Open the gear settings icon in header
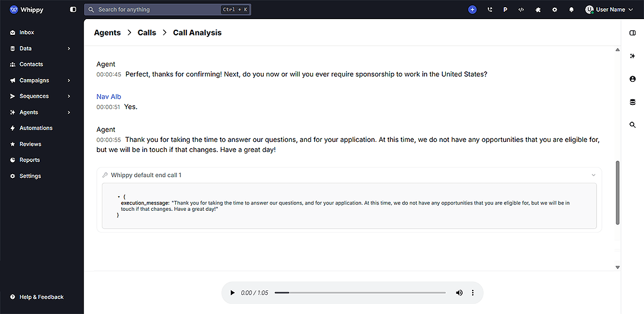 coord(554,10)
